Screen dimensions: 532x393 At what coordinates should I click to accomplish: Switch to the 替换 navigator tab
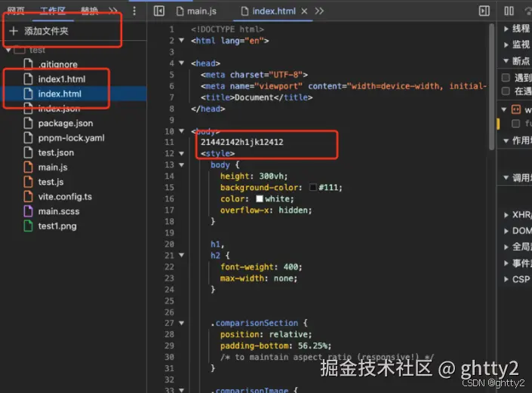pyautogui.click(x=90, y=11)
